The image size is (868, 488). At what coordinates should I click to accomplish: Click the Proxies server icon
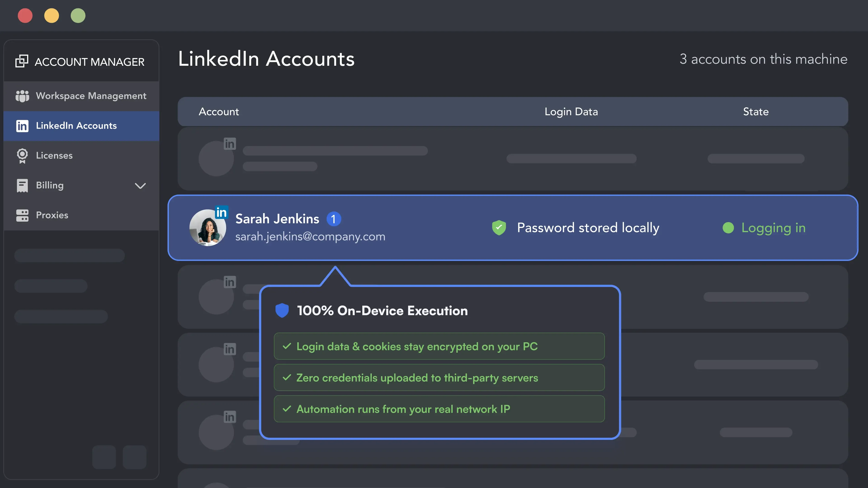(x=22, y=216)
